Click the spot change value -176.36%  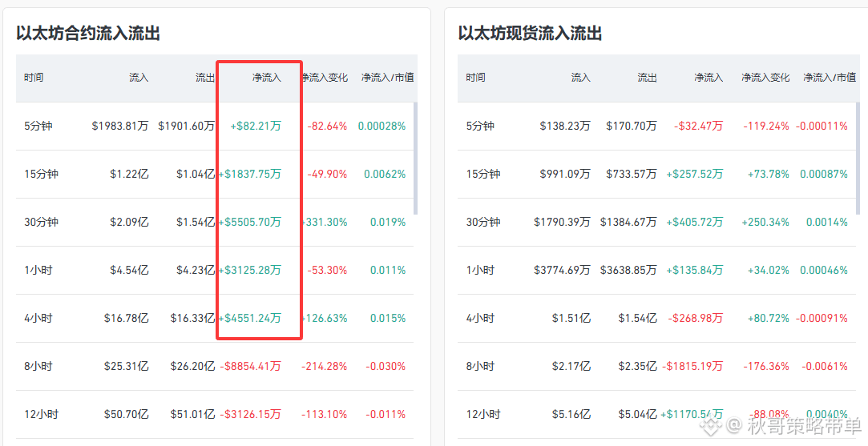pyautogui.click(x=766, y=366)
